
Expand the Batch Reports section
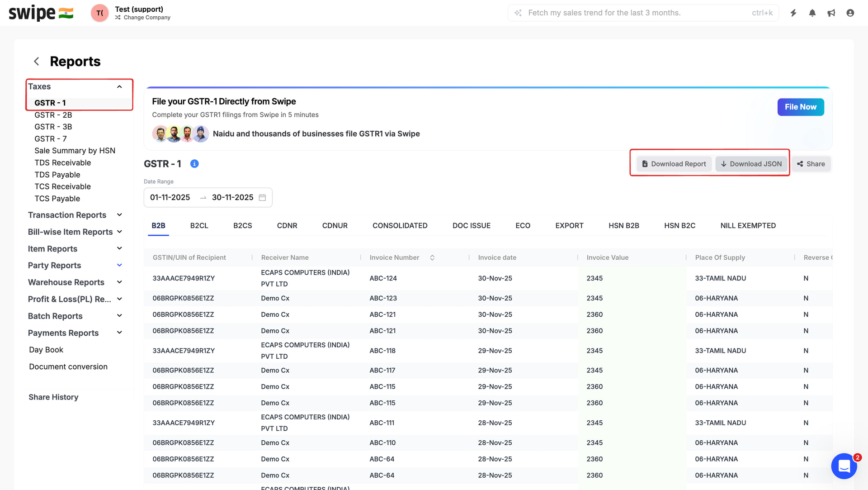[x=119, y=316]
